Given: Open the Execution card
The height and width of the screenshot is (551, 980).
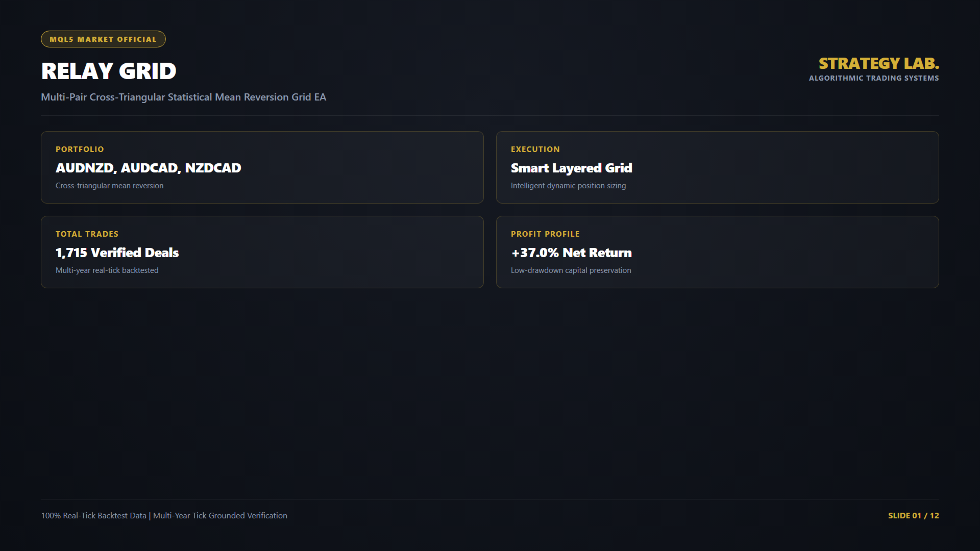Looking at the screenshot, I should 718,167.
